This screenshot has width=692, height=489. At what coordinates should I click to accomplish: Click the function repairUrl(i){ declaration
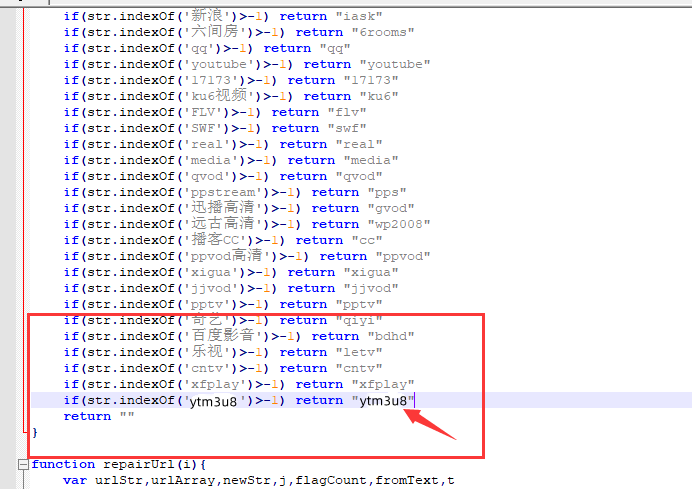tap(119, 464)
